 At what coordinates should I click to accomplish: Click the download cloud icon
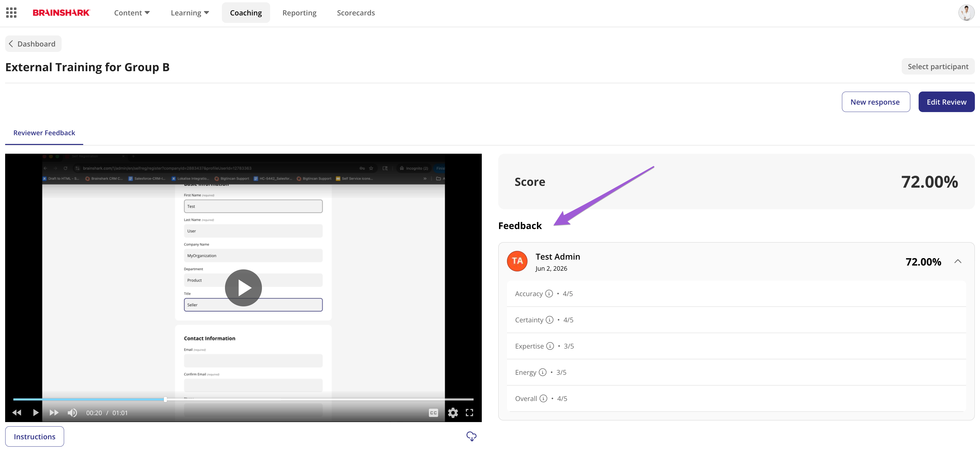[471, 436]
